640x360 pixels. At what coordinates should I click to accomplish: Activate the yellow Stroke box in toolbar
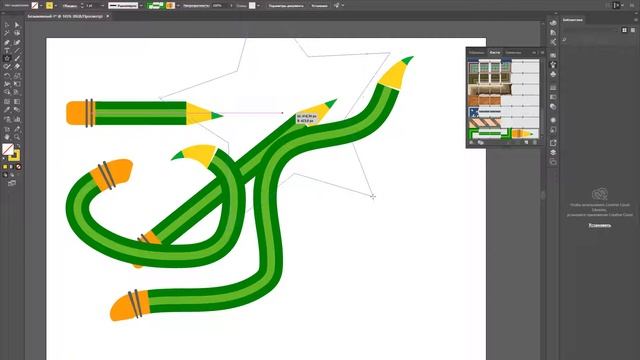14,156
